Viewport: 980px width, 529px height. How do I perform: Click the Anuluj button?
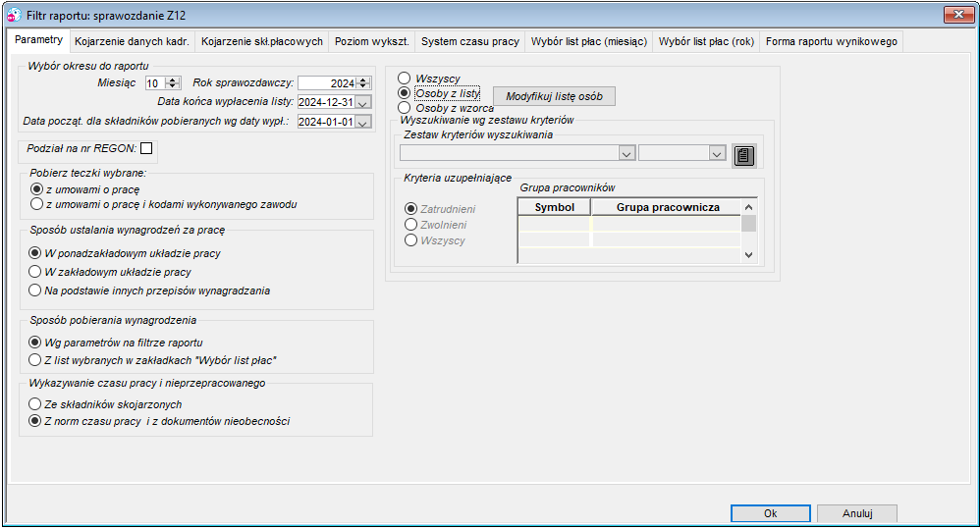pyautogui.click(x=857, y=513)
